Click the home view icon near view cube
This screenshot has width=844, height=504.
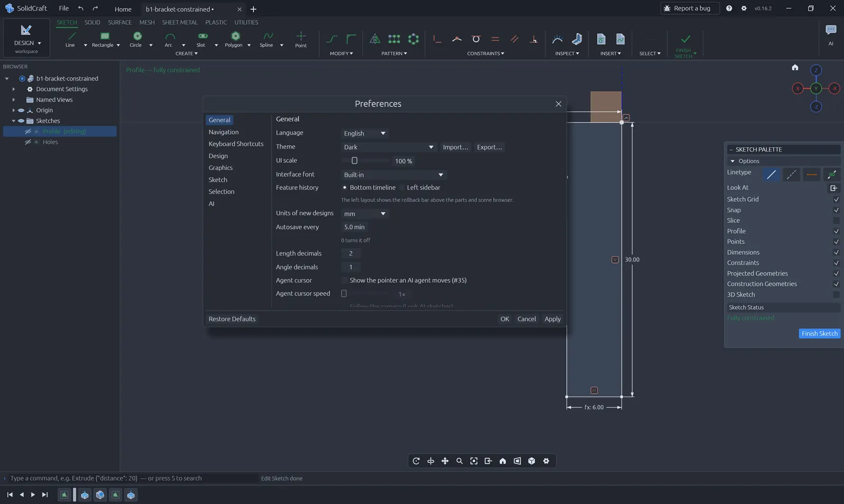(795, 67)
